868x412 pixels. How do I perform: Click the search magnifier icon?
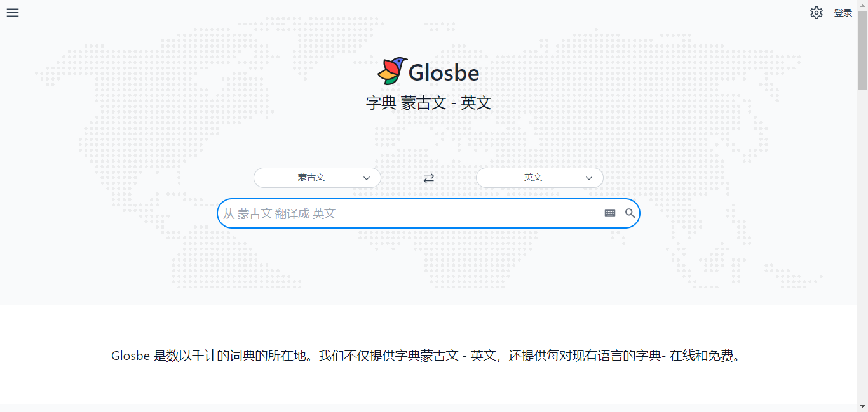point(630,213)
